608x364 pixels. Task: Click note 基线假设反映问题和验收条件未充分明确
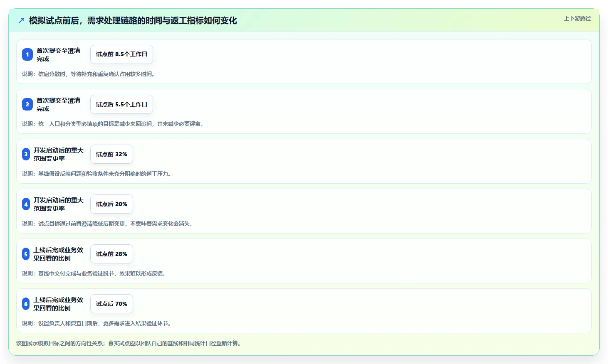(x=97, y=174)
